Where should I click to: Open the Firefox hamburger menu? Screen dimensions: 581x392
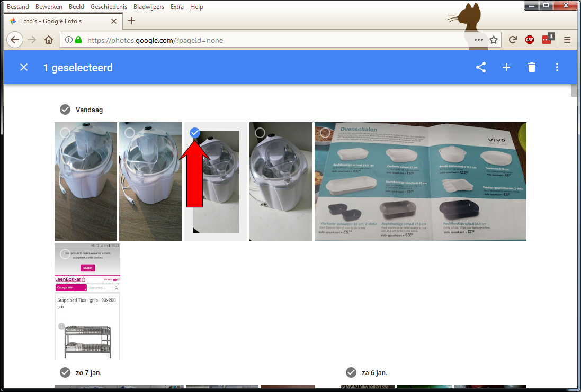tap(567, 40)
